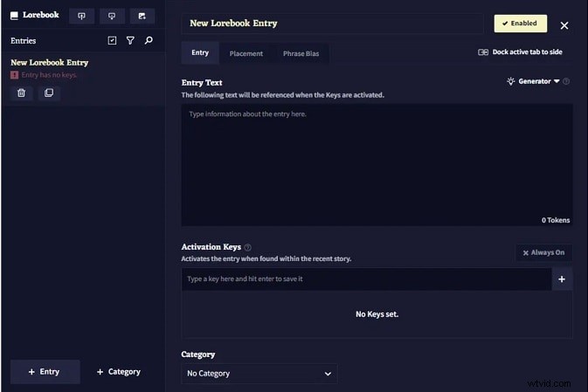This screenshot has width=588, height=392.
Task: Click the import Lorebook icon
Action: [x=112, y=16]
